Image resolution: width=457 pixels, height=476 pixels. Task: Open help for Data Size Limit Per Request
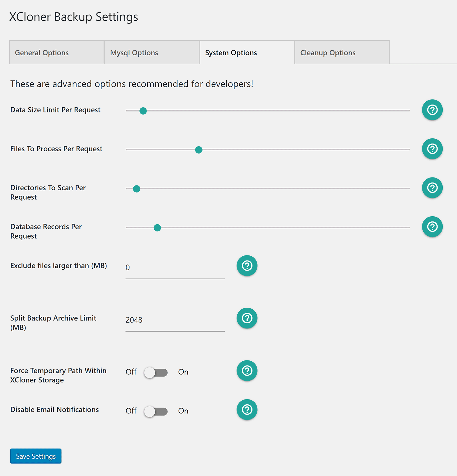pyautogui.click(x=432, y=110)
